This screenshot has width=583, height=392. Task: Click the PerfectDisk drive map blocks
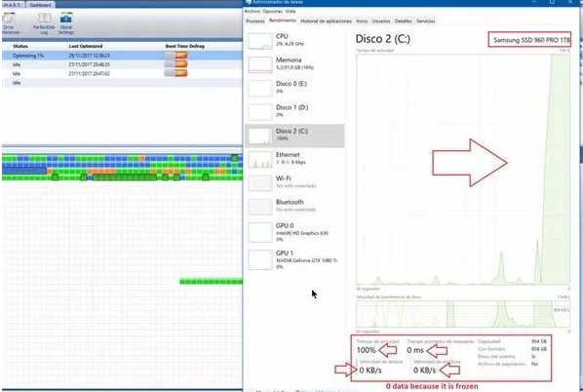[122, 168]
